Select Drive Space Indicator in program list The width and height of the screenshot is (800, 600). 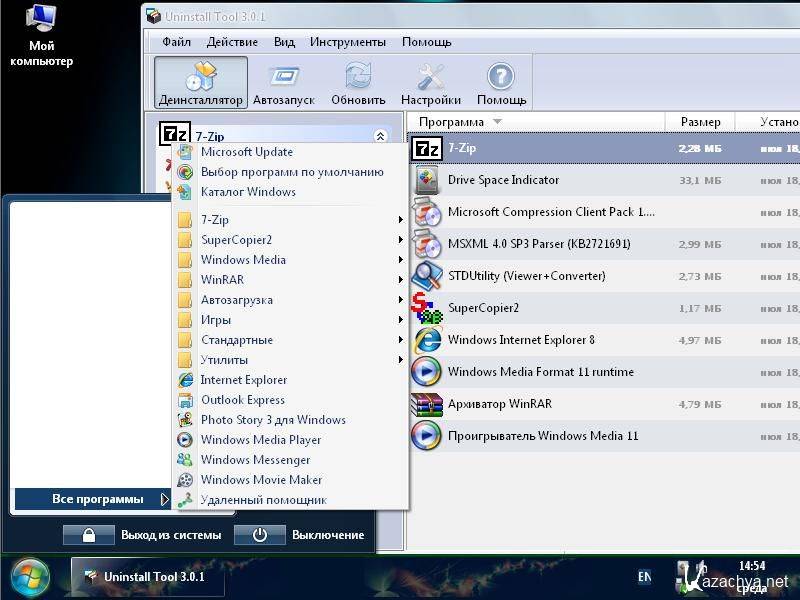(503, 180)
